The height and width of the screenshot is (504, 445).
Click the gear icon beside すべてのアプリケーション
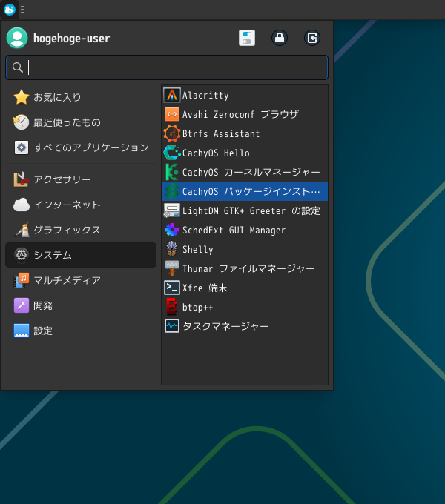[22, 147]
